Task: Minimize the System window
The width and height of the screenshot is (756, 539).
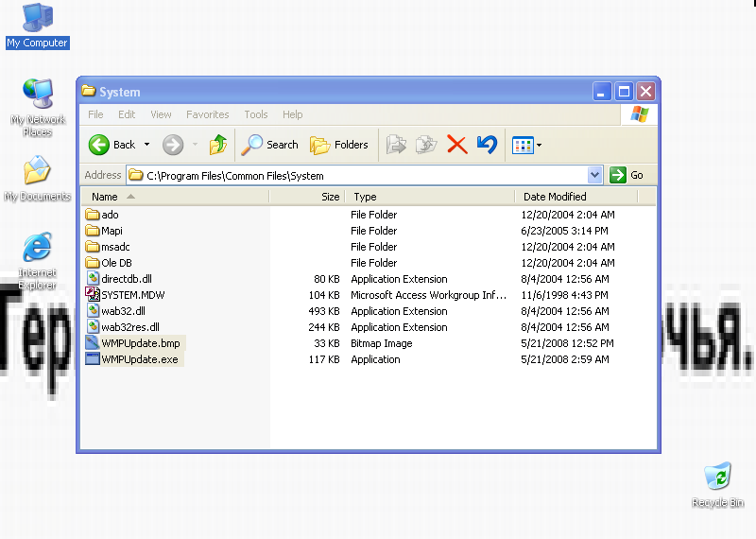Action: tap(602, 91)
